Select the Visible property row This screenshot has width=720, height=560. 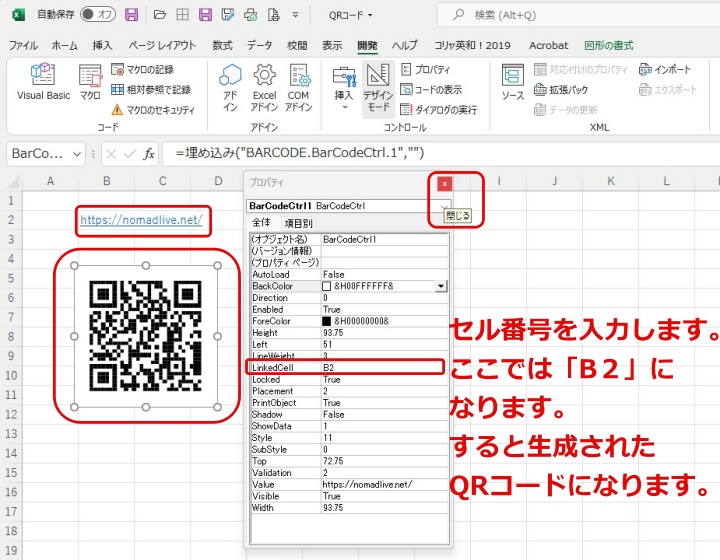click(349, 496)
